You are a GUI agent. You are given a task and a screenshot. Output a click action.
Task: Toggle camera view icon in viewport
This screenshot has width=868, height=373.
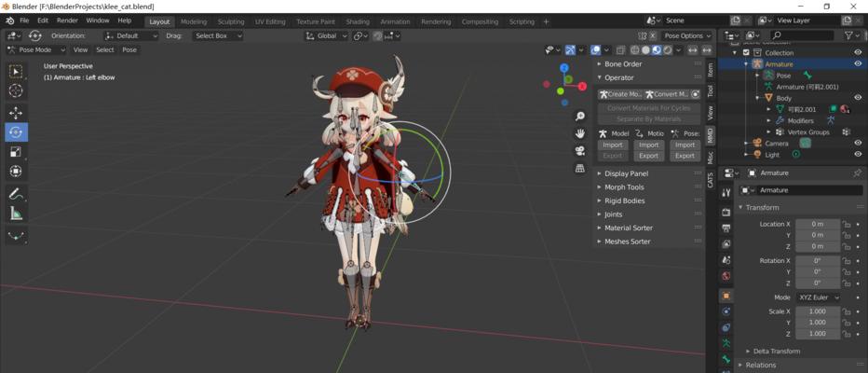click(x=579, y=151)
